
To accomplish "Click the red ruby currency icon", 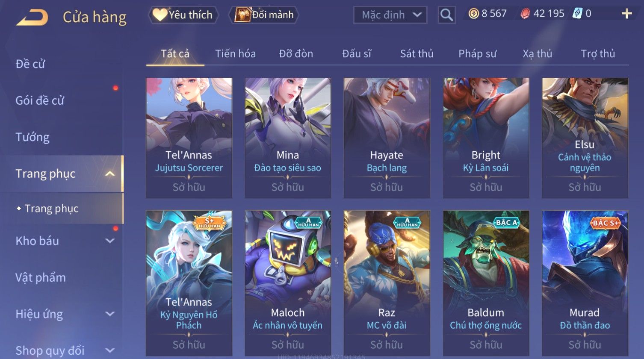I will [x=525, y=14].
